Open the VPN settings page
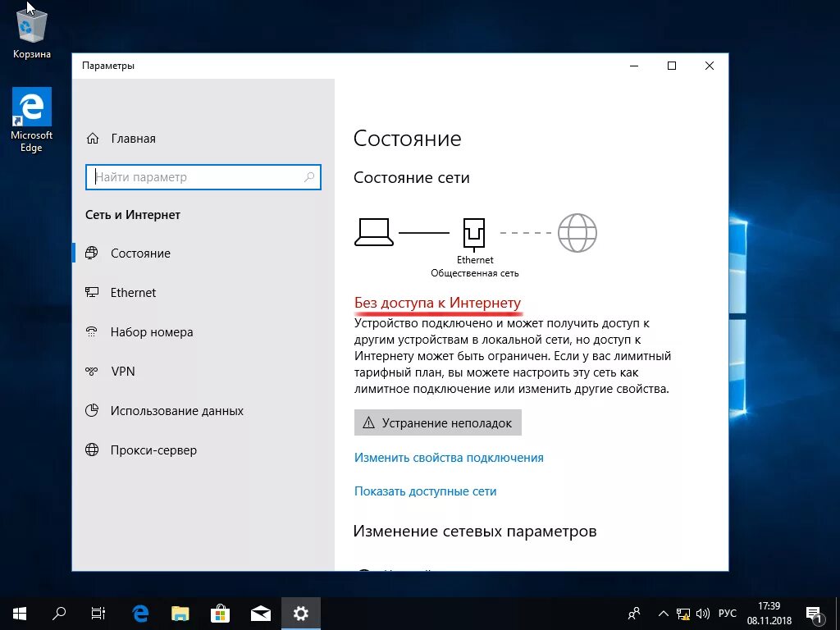 (123, 372)
